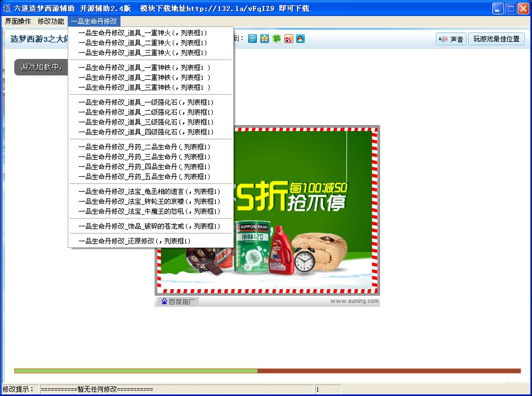
Task: Pick 道具_四级强化石 menu entry
Action: click(151, 132)
